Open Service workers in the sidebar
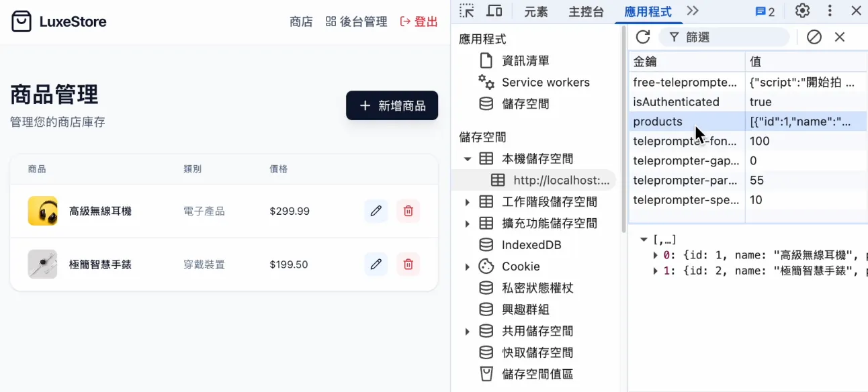868x392 pixels. (x=546, y=82)
